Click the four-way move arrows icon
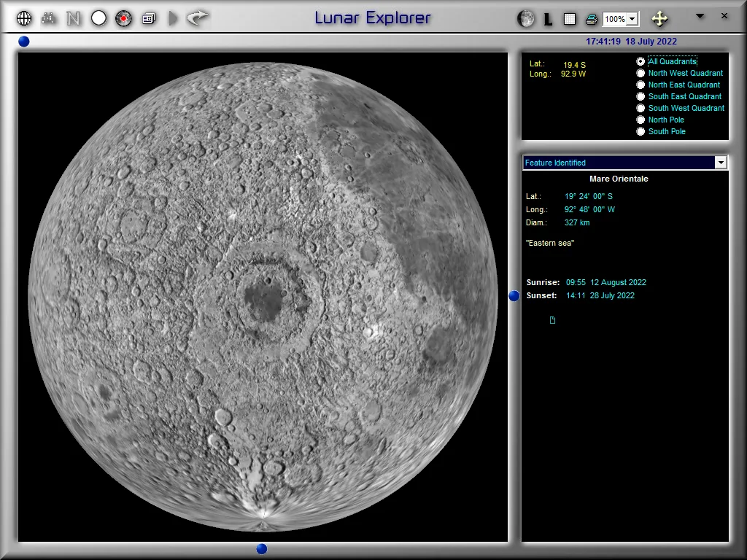The height and width of the screenshot is (560, 747). pos(659,19)
